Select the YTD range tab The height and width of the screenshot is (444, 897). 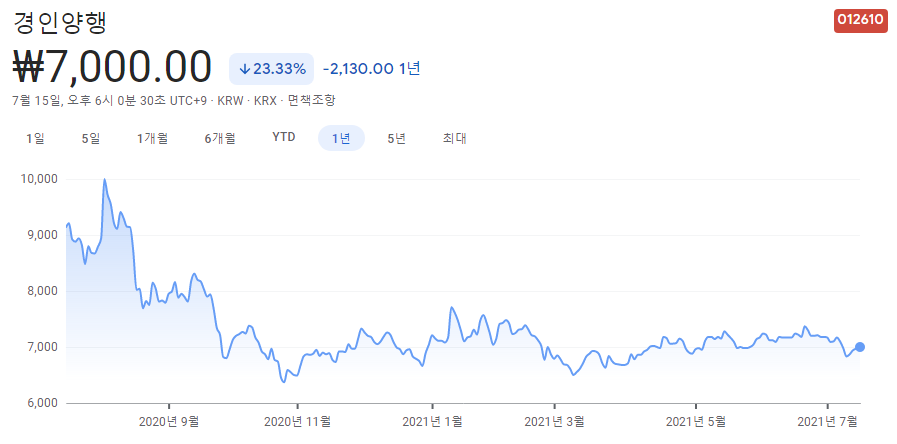coord(284,137)
